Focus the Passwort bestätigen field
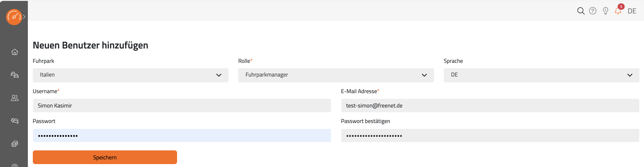Image resolution: width=644 pixels, height=167 pixels. click(490, 136)
